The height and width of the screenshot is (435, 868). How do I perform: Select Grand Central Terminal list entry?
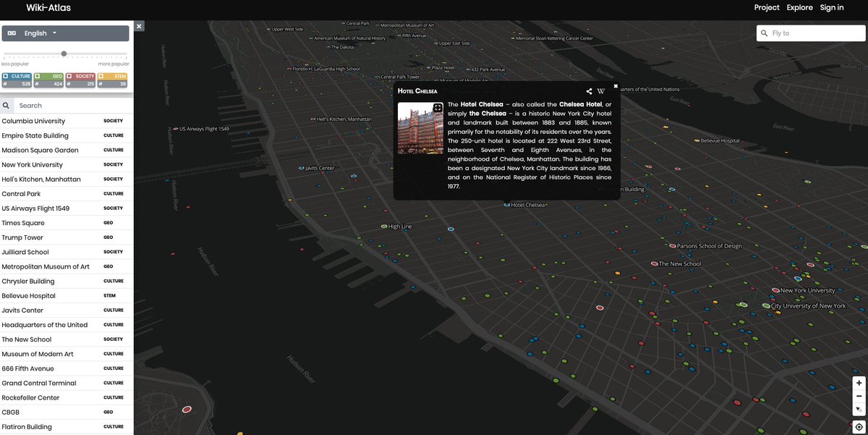click(x=67, y=383)
